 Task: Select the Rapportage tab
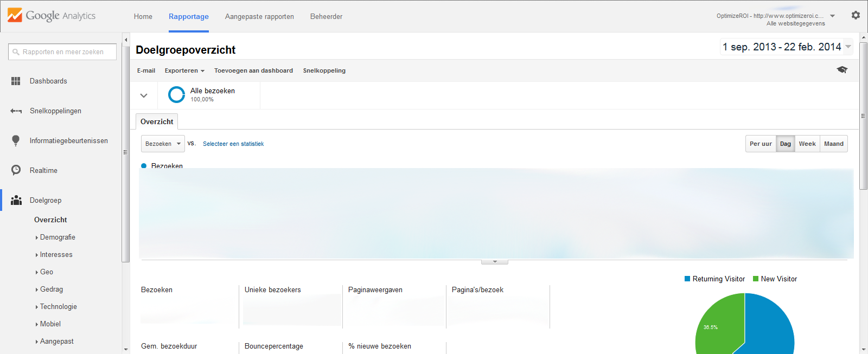189,16
